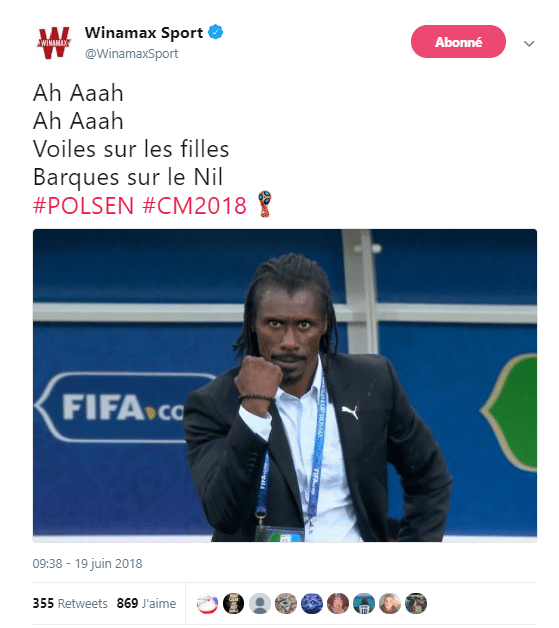Screen dimensions: 559x628
Task: View the 869 J'aime likes list
Action: [146, 603]
